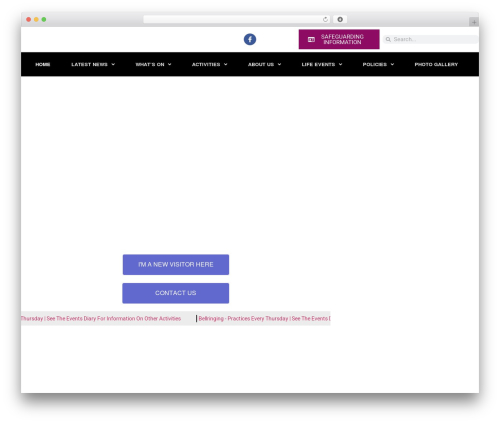The image size is (500, 423).
Task: Click I'm A New Visitor Here button
Action: (x=176, y=265)
